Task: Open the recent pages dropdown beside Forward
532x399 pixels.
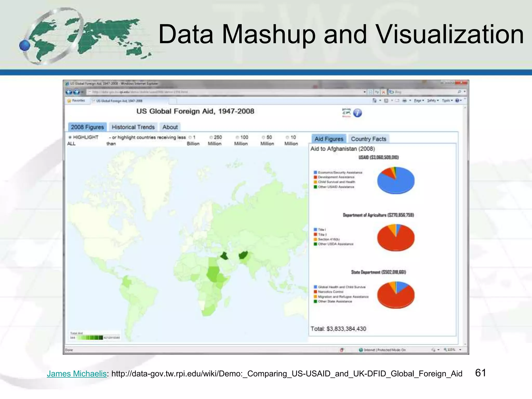Action: tap(82, 92)
